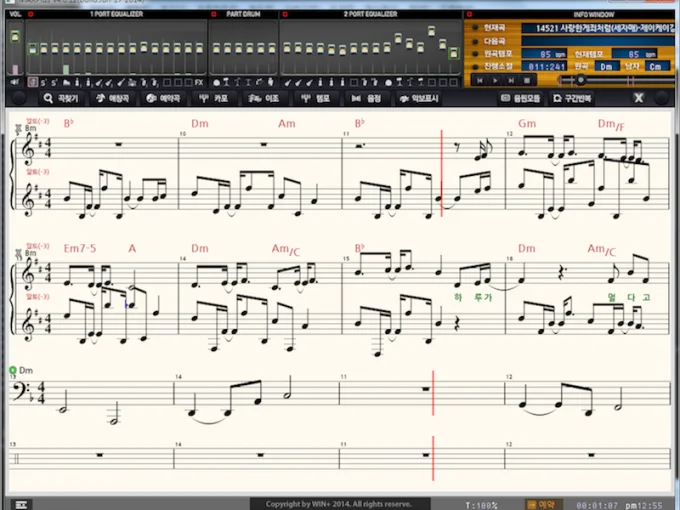Toggle the red indicator beside VOL header
The width and height of the screenshot is (680, 510).
coord(31,14)
